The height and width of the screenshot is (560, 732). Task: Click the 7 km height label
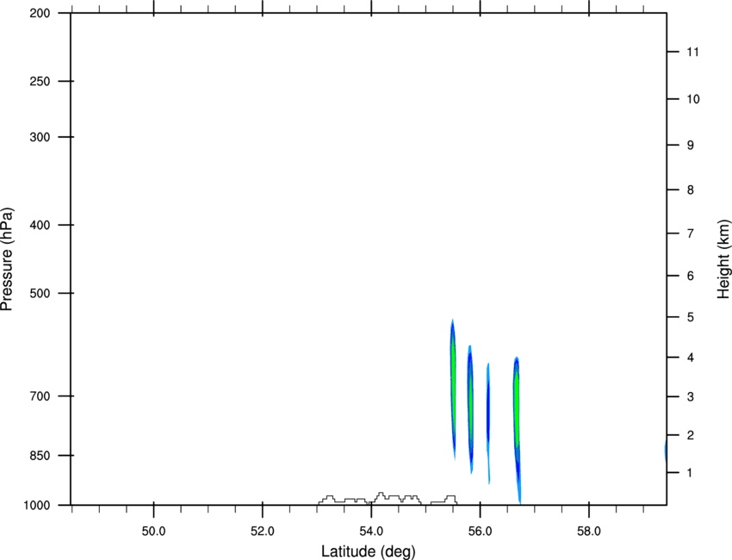coord(691,233)
